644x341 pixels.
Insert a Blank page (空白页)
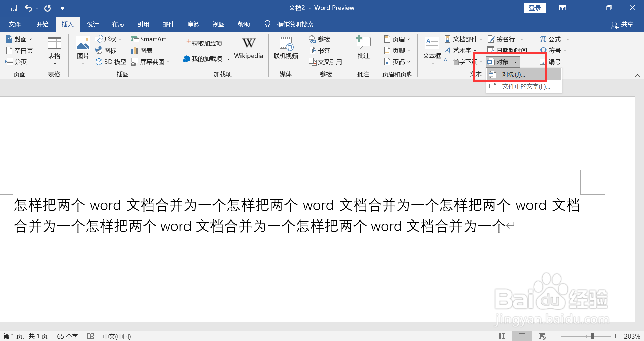pyautogui.click(x=20, y=51)
